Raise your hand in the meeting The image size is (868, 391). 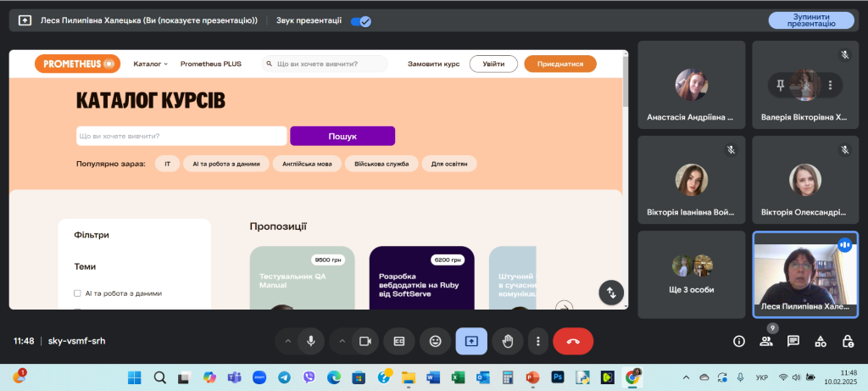[x=508, y=341]
